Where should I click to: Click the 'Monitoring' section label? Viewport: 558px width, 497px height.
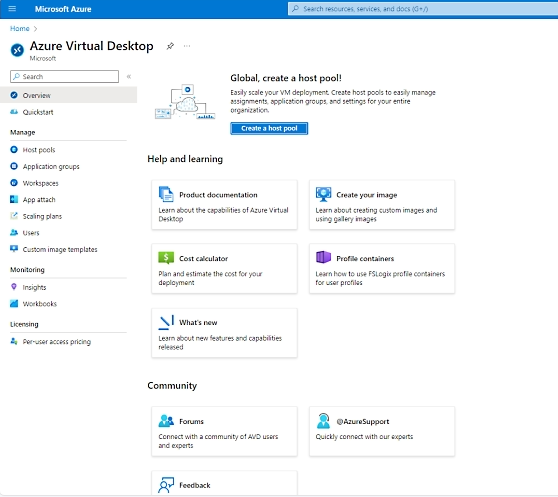coord(27,270)
